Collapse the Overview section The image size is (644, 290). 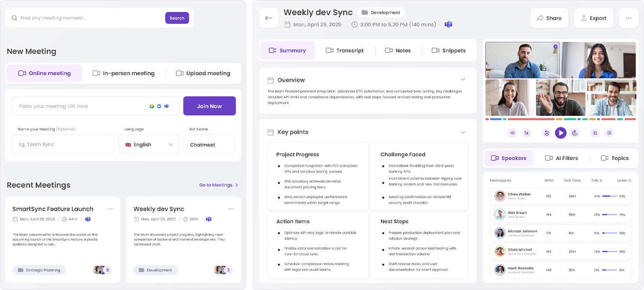coord(462,80)
